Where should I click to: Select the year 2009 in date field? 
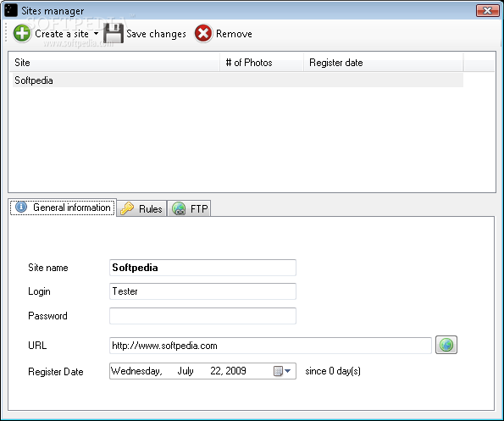click(235, 371)
